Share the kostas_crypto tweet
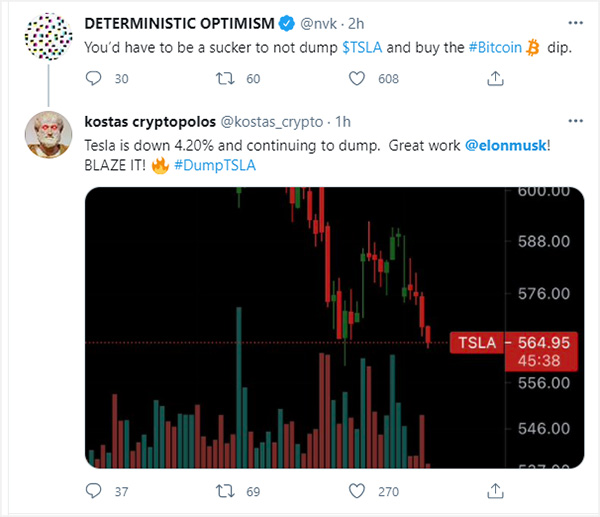The image size is (600, 517). tap(495, 491)
